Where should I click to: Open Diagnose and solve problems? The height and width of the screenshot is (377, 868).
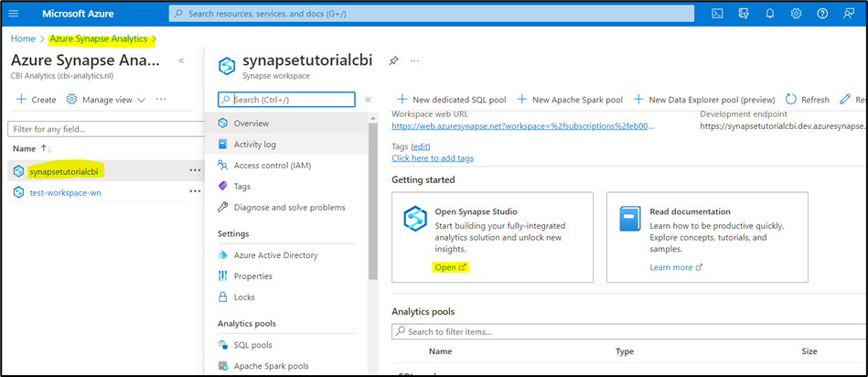click(x=292, y=207)
